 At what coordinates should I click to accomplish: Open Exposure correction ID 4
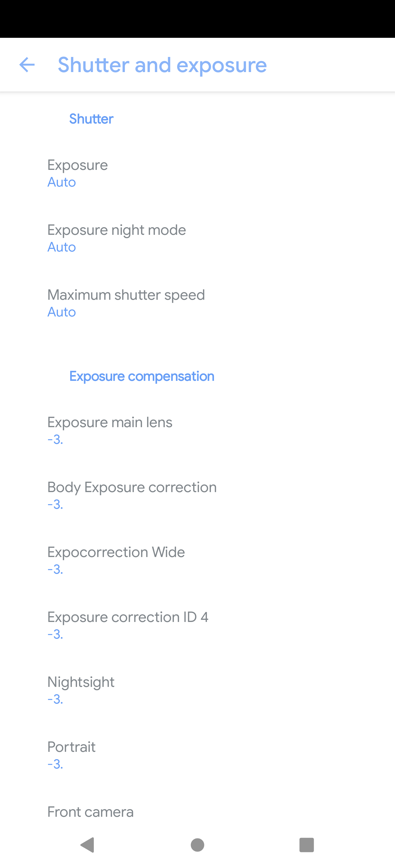[x=197, y=626]
